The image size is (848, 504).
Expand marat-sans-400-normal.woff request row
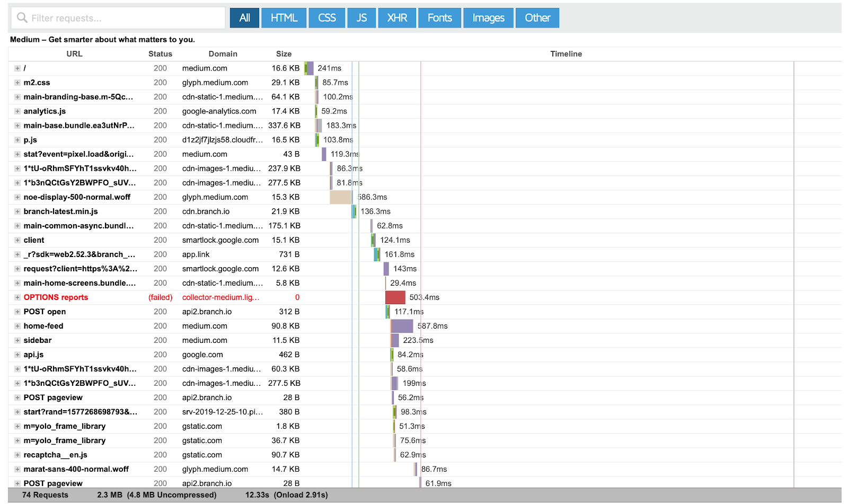point(17,469)
